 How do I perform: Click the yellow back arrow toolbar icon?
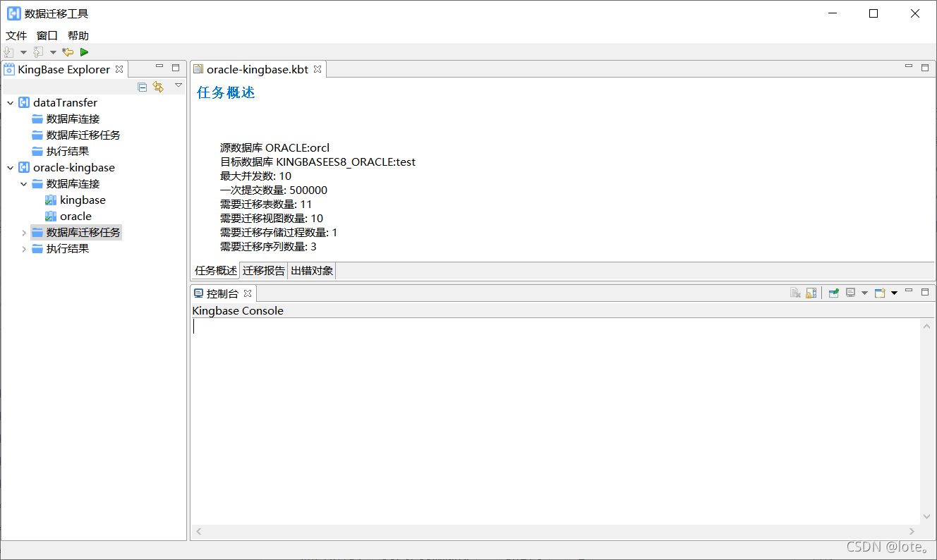point(68,52)
